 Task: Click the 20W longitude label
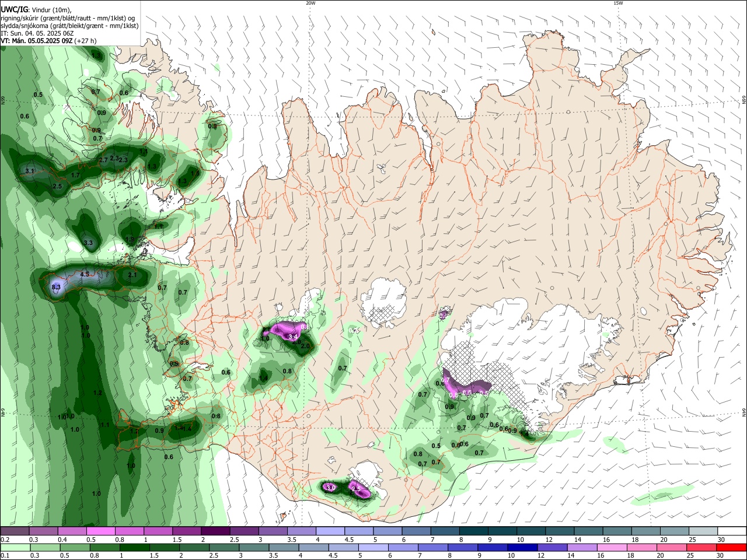[x=310, y=3]
